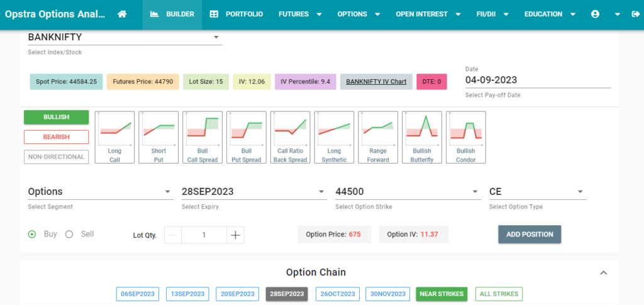Screen dimensions: 644x305
Task: Click the Portfolio table icon
Action: tap(214, 14)
